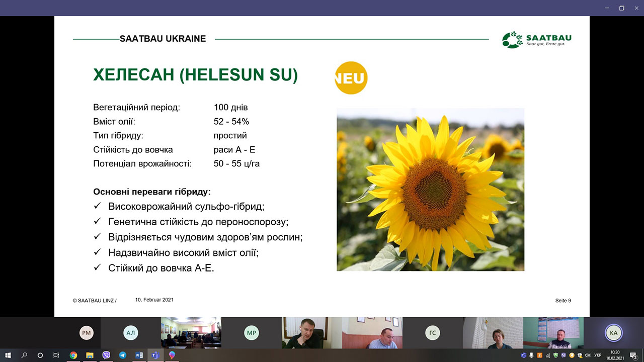The height and width of the screenshot is (362, 644).
Task: Click the yellow NEU badge
Action: point(351,78)
